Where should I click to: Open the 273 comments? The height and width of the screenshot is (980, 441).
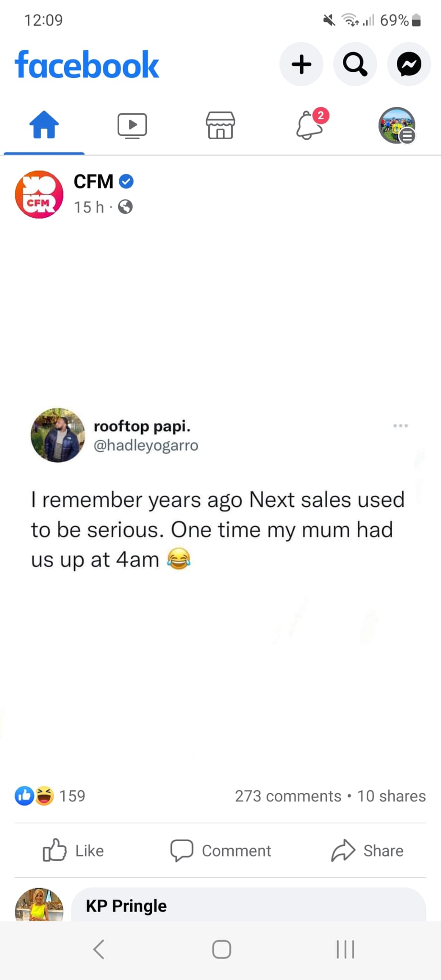[288, 796]
